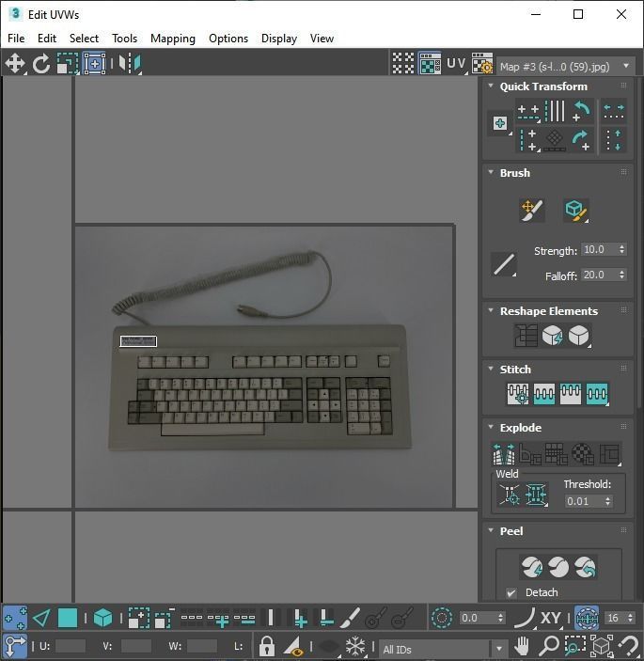This screenshot has height=661, width=644.
Task: Select the Pan view hand tool
Action: point(522,646)
